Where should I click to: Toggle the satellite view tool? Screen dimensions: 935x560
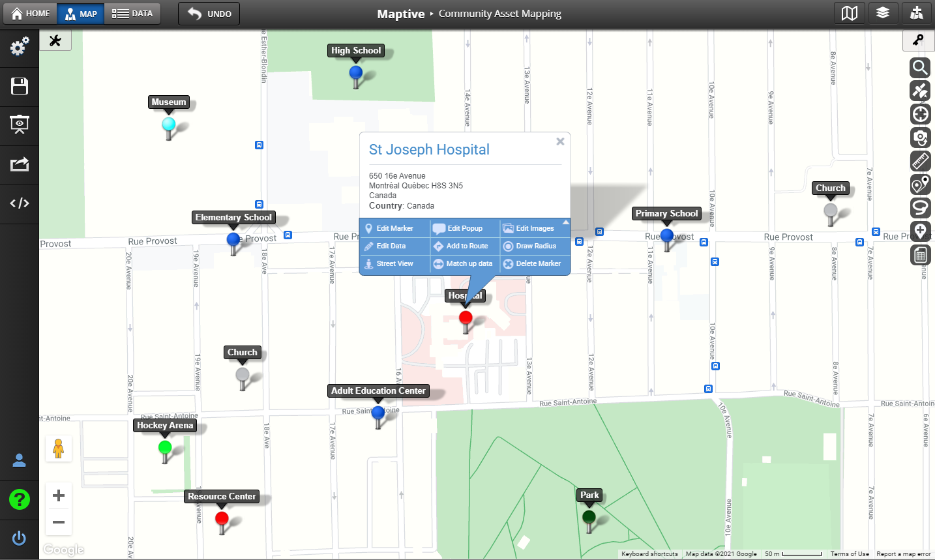pos(920,91)
